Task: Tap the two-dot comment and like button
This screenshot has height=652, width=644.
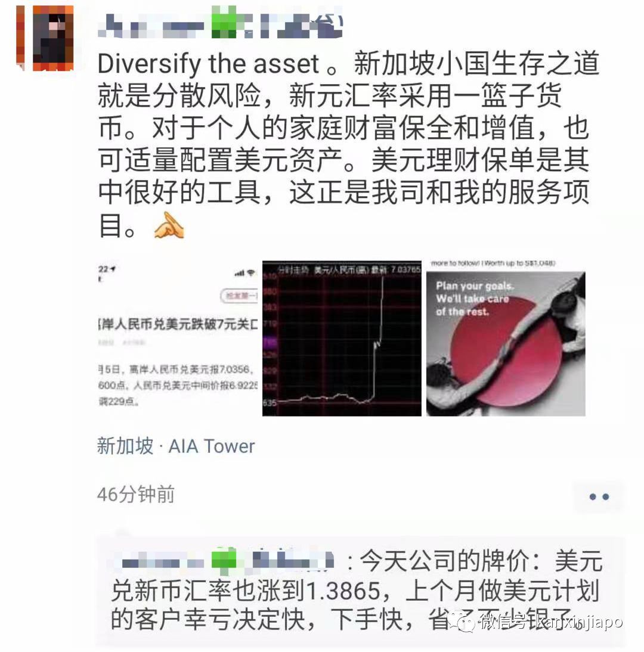Action: pyautogui.click(x=599, y=496)
